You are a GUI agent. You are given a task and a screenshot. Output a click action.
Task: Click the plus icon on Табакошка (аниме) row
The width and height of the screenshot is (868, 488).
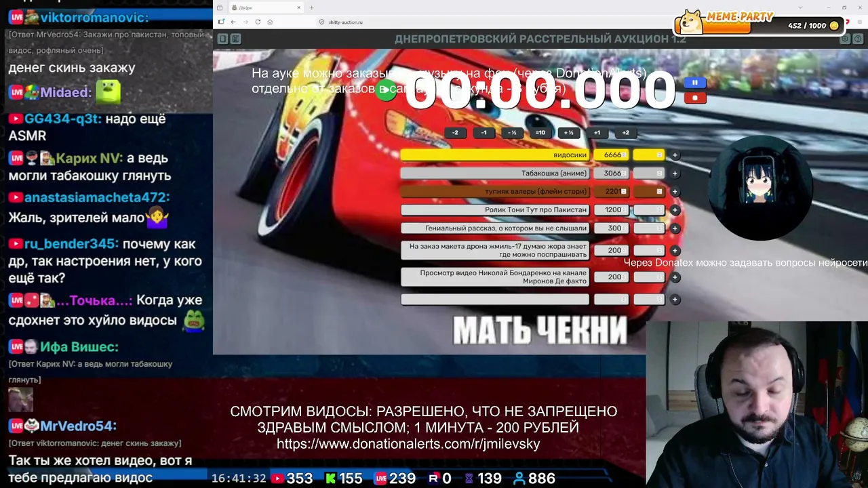coord(675,174)
